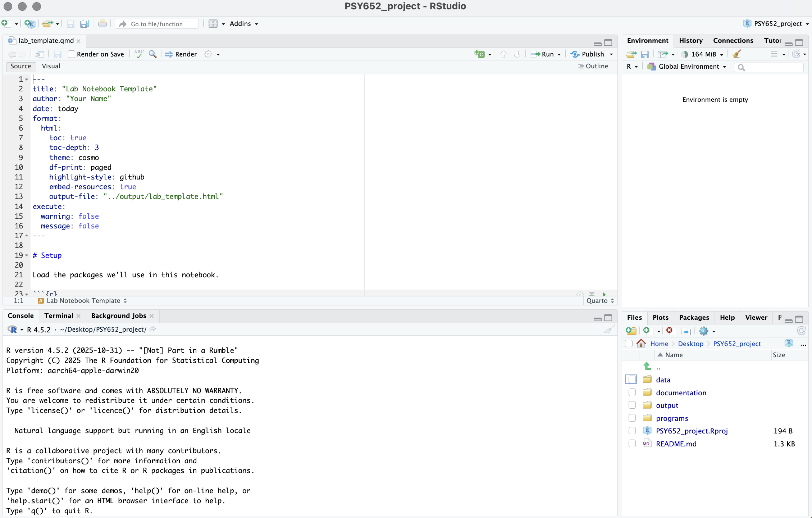Switch to the Connections tab

(x=733, y=41)
